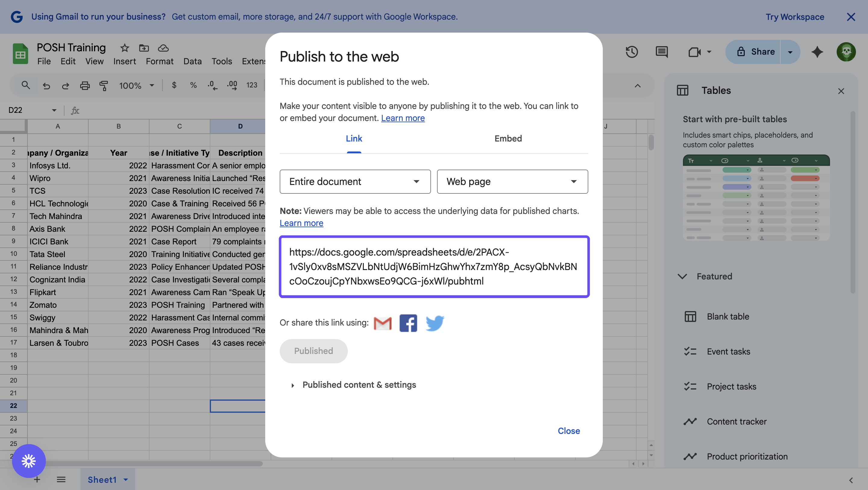
Task: Choose the Blank table option
Action: pyautogui.click(x=728, y=317)
